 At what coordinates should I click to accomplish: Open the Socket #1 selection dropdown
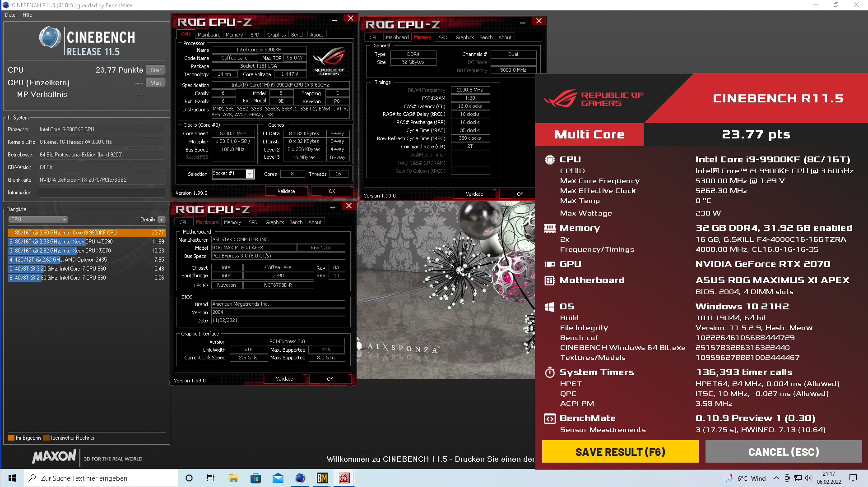point(250,174)
